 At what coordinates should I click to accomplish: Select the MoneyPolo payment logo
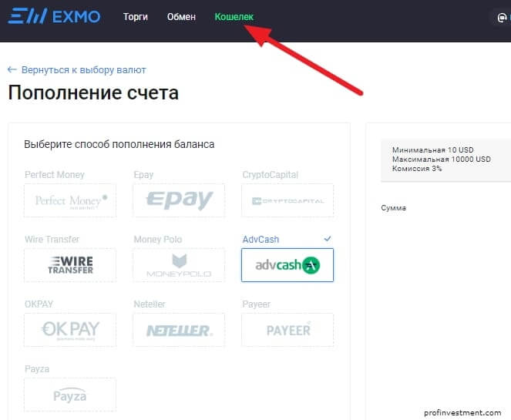[x=179, y=265]
